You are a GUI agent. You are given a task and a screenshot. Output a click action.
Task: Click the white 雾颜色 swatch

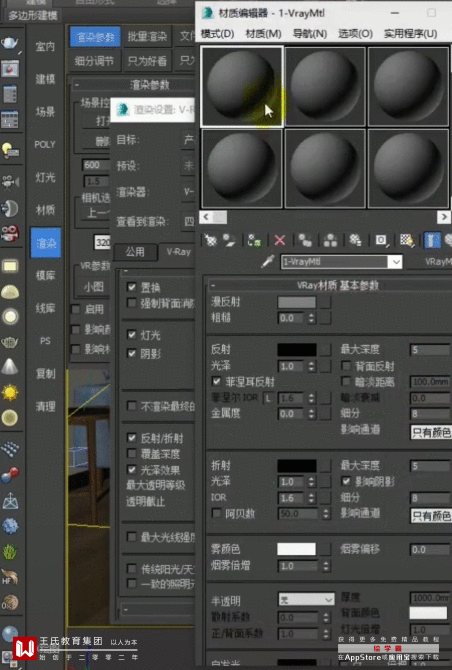[296, 549]
